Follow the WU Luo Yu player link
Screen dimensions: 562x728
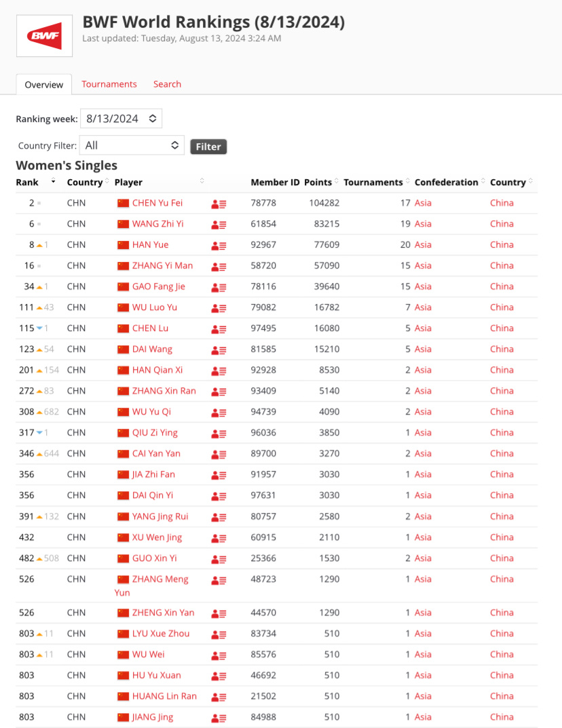(155, 307)
